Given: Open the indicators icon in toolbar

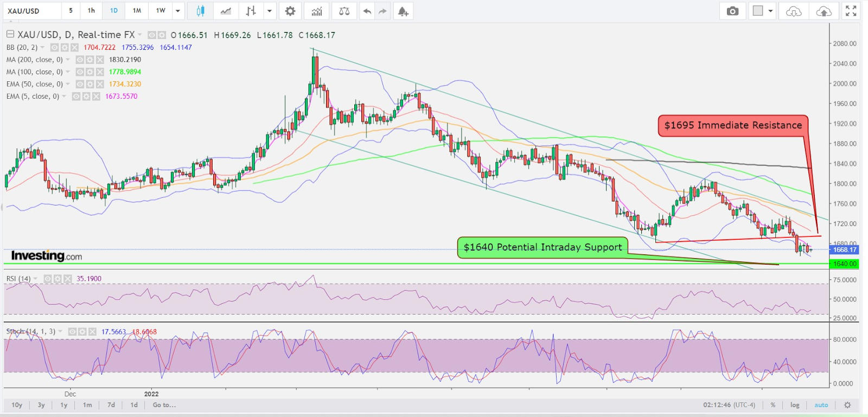Looking at the screenshot, I should point(317,11).
